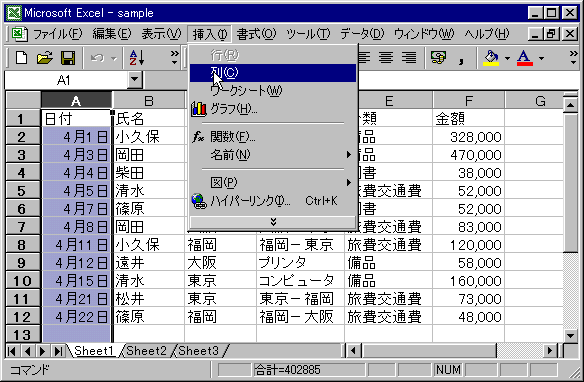Apply fill color with paint bucket icon

point(491,58)
